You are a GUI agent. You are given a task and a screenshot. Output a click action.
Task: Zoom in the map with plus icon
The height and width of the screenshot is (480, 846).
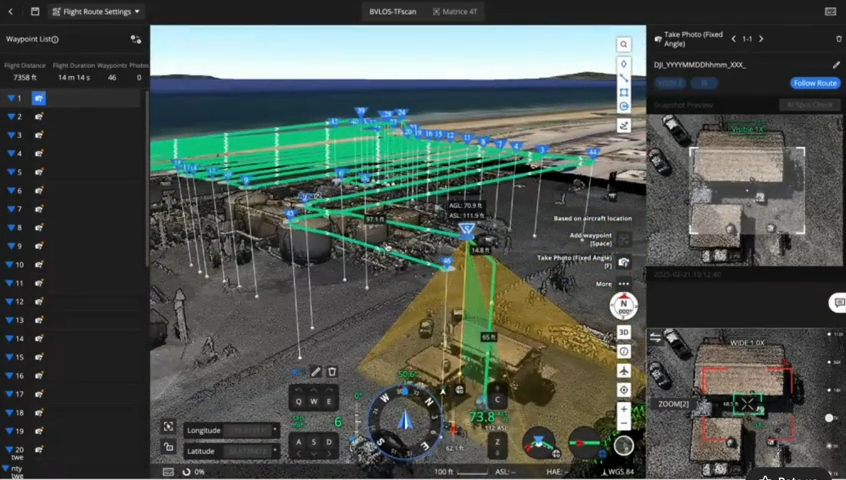(624, 409)
